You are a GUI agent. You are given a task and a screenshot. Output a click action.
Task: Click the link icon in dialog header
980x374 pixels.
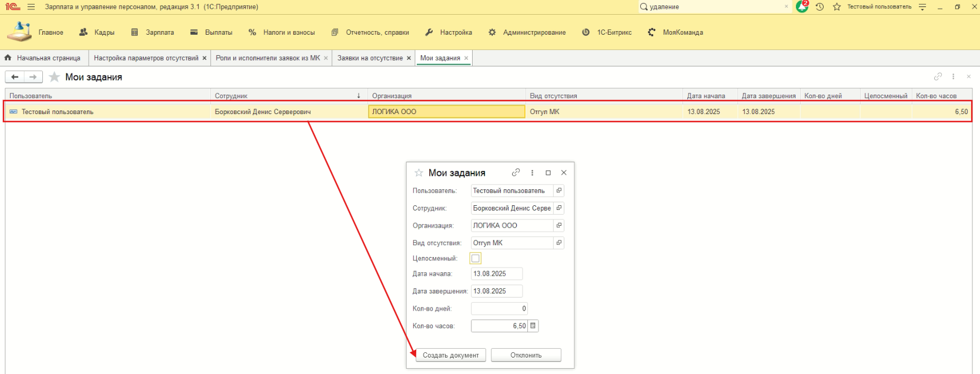516,173
